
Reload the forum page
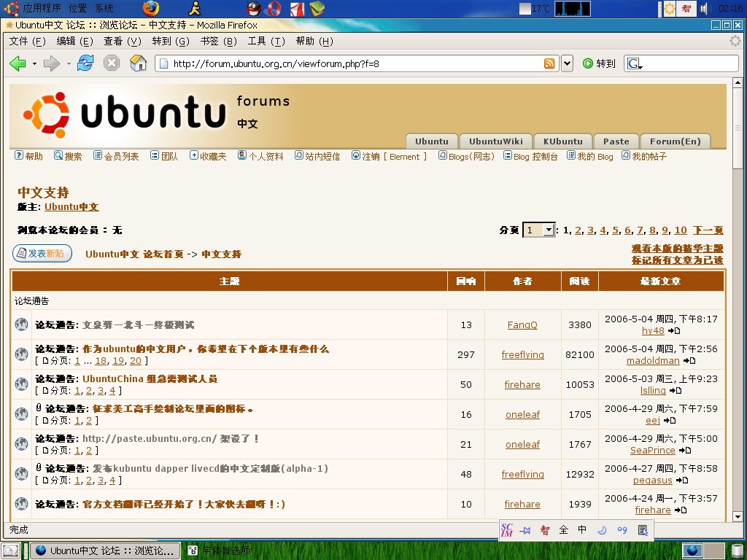(86, 63)
